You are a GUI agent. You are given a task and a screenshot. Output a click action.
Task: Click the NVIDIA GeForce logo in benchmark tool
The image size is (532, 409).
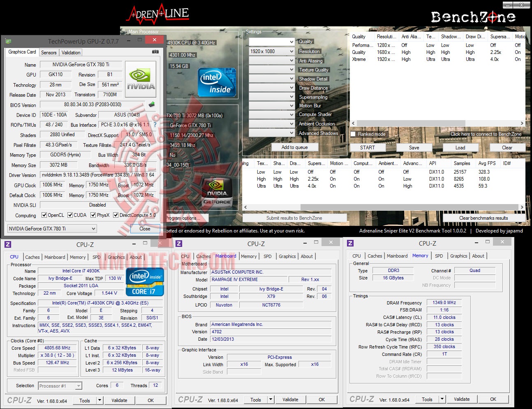(217, 192)
